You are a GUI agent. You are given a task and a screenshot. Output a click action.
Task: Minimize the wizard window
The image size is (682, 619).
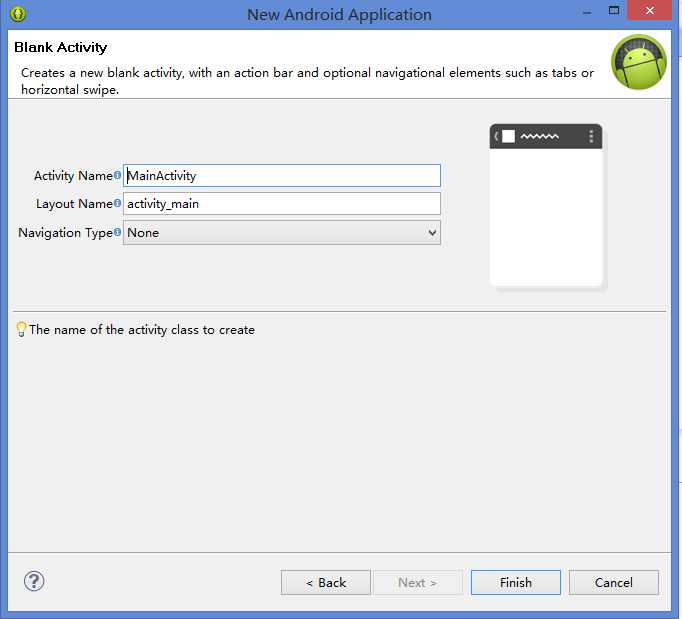587,12
